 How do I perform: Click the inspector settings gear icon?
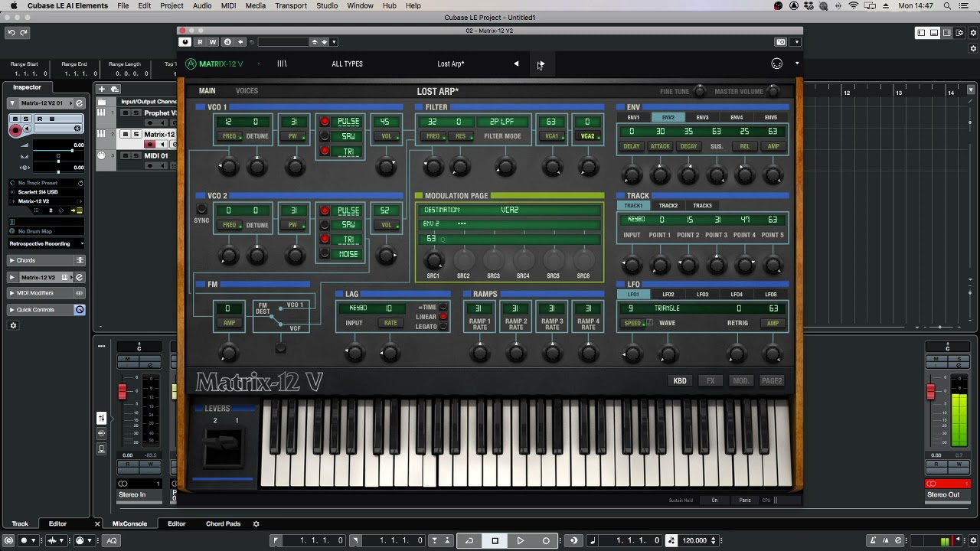pos(13,325)
